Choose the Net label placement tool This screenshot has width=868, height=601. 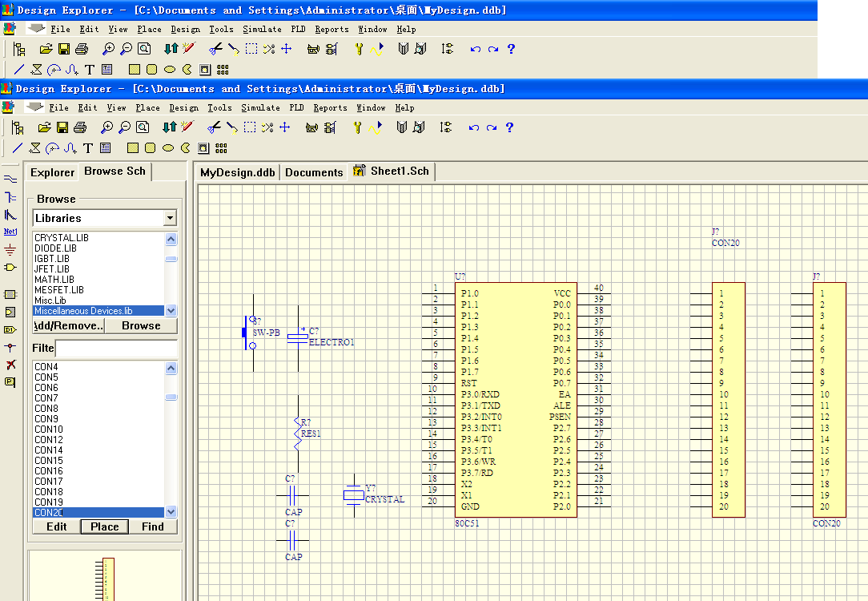(10, 232)
